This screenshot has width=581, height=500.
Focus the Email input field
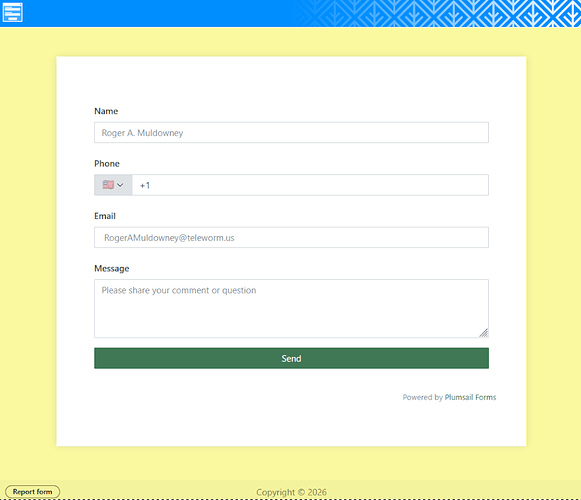(291, 238)
